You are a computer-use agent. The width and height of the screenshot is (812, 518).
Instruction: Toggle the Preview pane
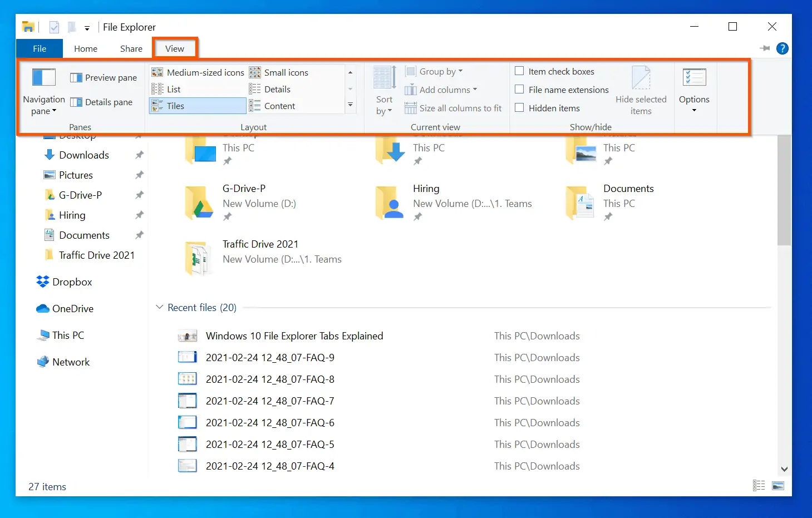tap(104, 78)
